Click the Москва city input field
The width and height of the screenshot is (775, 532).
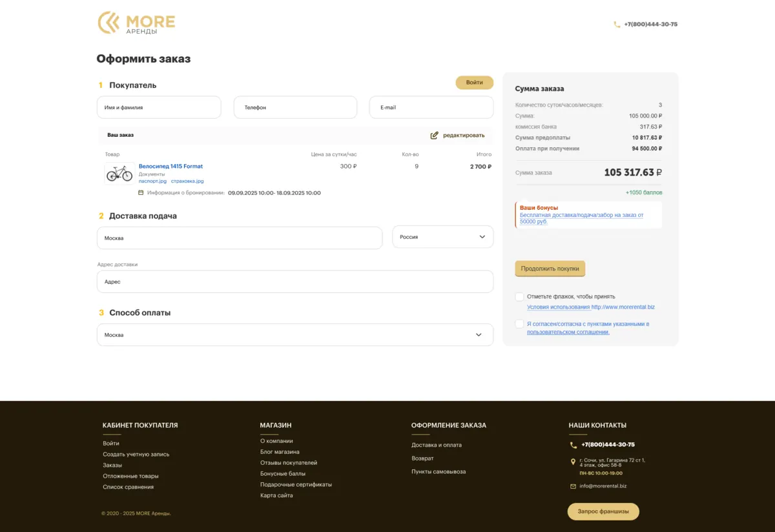coord(240,238)
